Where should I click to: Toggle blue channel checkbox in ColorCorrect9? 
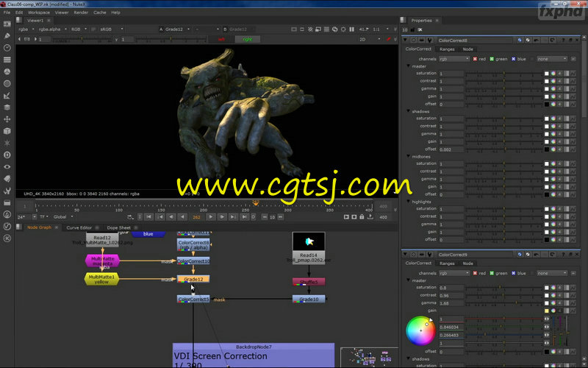coord(513,273)
